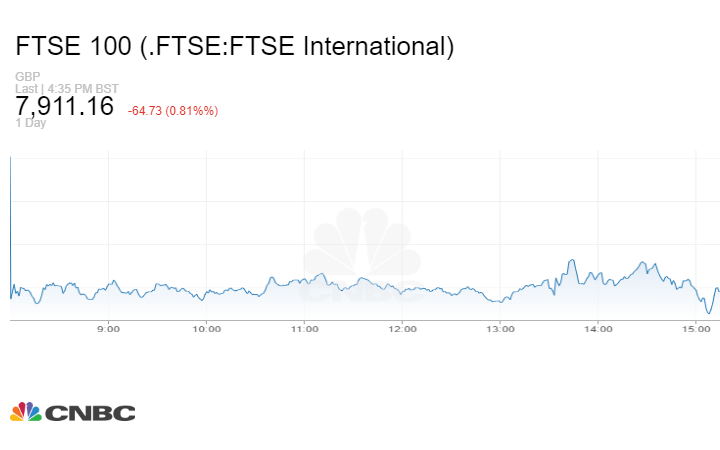Click the chart line peak between 14:00 and 15:00

[642, 263]
